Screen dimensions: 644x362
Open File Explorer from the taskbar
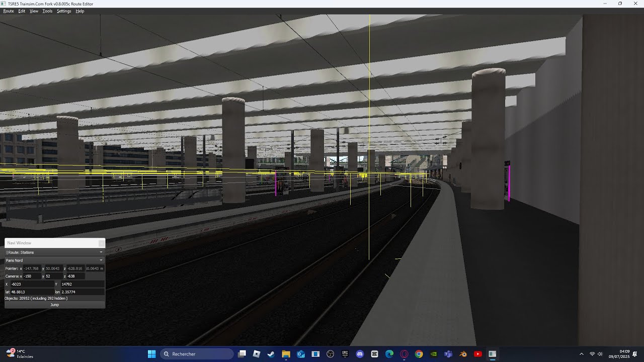[286, 354]
